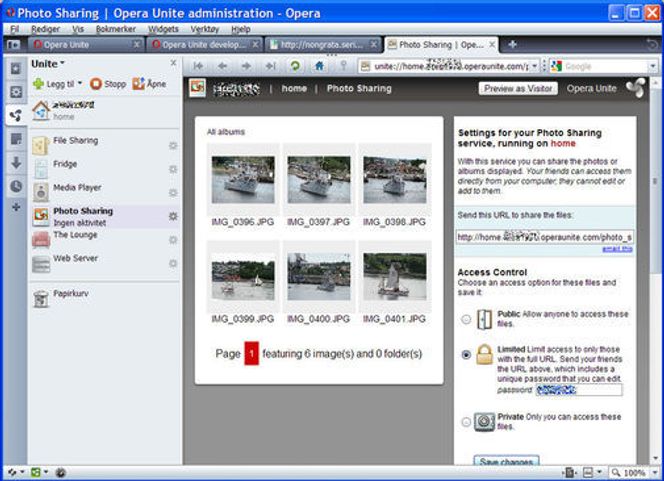Image resolution: width=664 pixels, height=481 pixels.
Task: Open the widgets gear panel icon
Action: tap(16, 92)
